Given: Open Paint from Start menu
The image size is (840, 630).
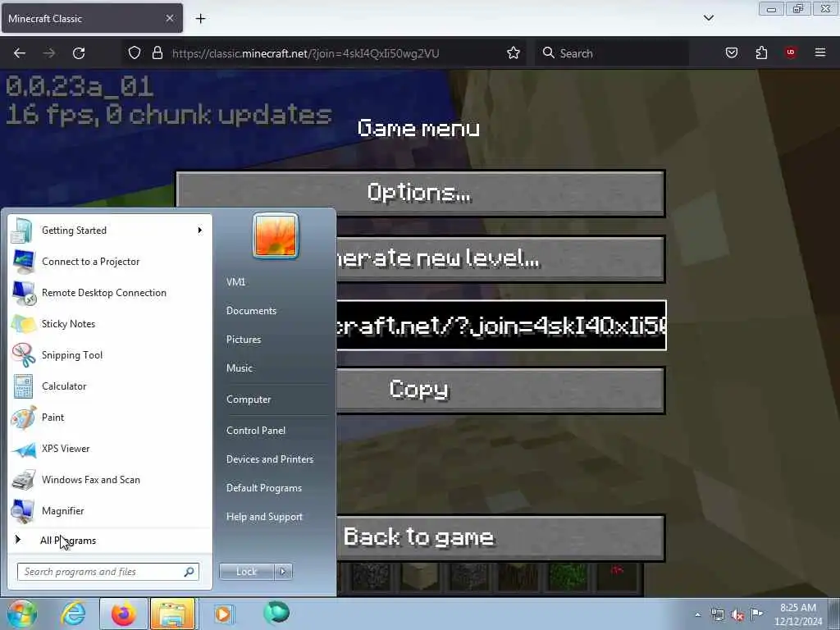Looking at the screenshot, I should [110, 418].
